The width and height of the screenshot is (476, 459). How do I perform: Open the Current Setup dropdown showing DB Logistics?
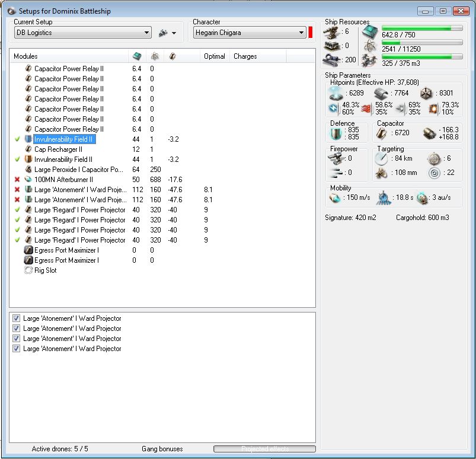(x=83, y=33)
